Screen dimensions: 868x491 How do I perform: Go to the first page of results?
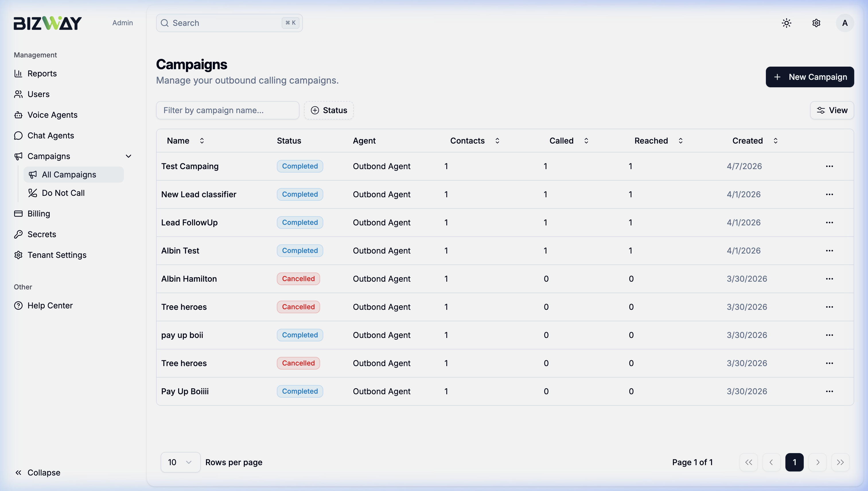pos(748,462)
